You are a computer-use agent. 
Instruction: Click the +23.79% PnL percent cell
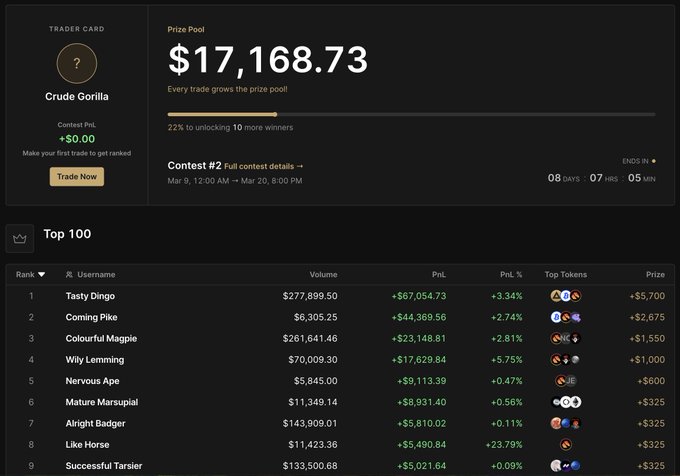[x=504, y=445]
